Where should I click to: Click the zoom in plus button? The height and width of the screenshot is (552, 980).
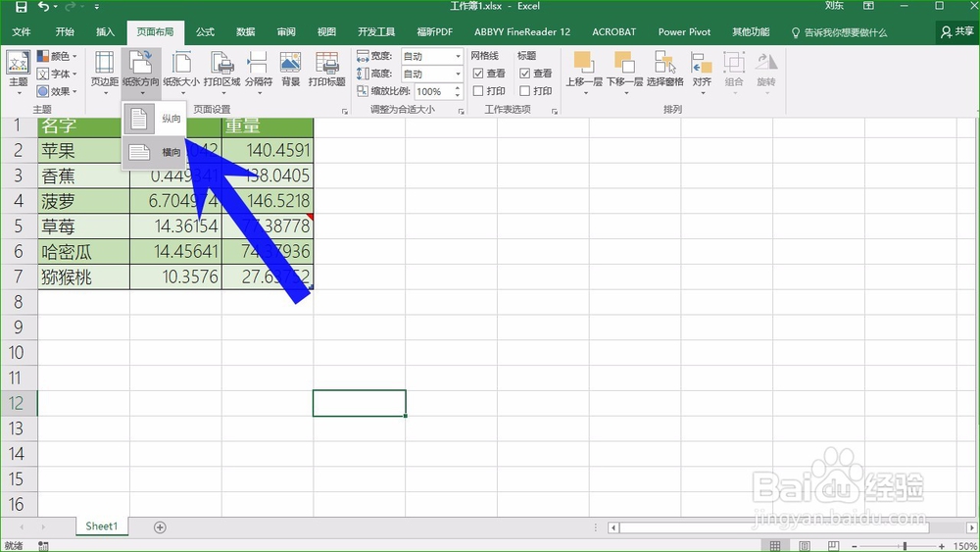(941, 546)
